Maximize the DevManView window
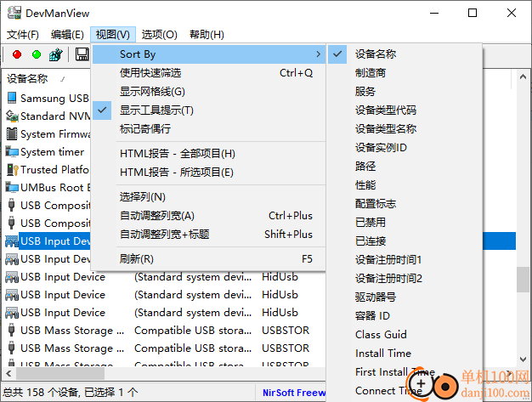Screen dimensions: 532x402 473,14
